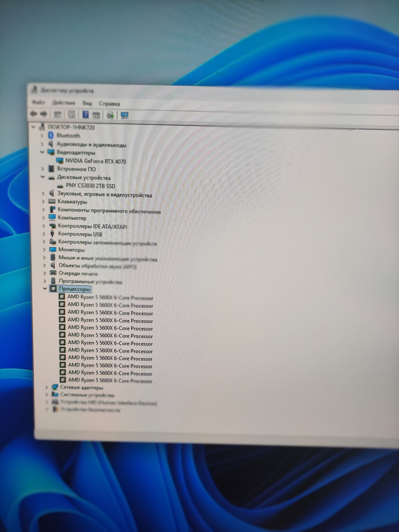Select PNY CS3030 2TB SSD disk

click(x=90, y=186)
